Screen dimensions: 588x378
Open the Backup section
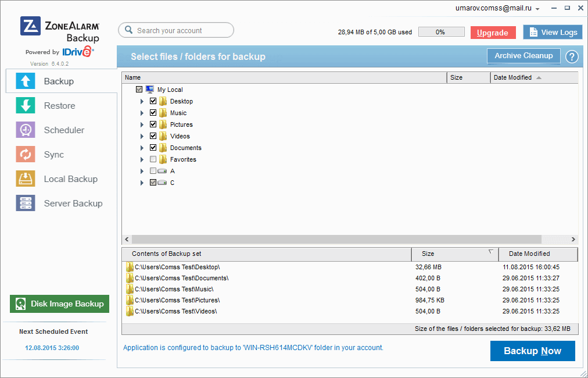tap(62, 81)
